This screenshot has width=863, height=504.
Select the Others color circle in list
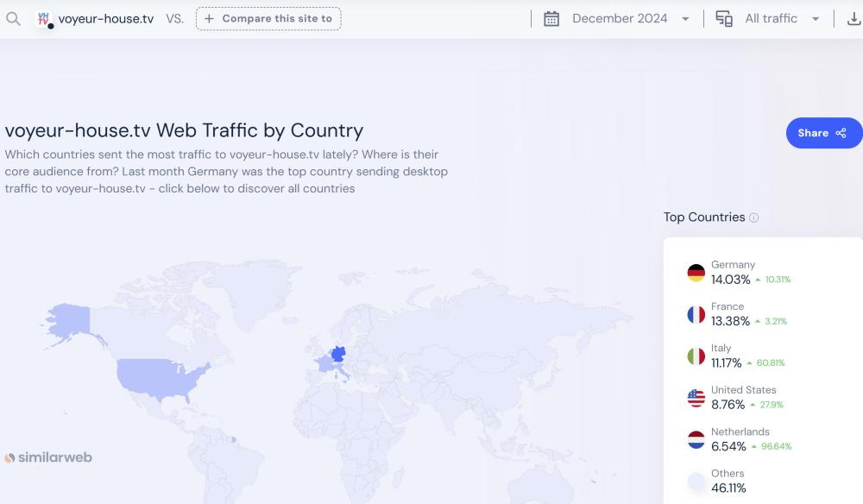(696, 481)
